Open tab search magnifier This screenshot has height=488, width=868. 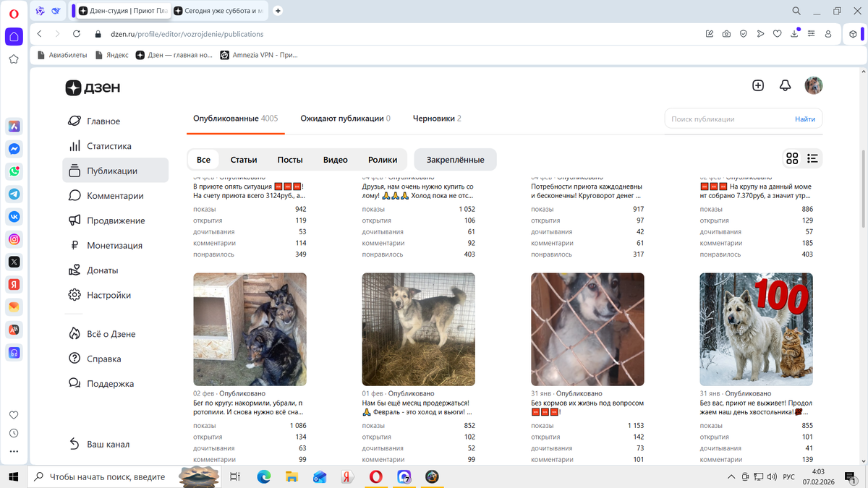point(796,11)
